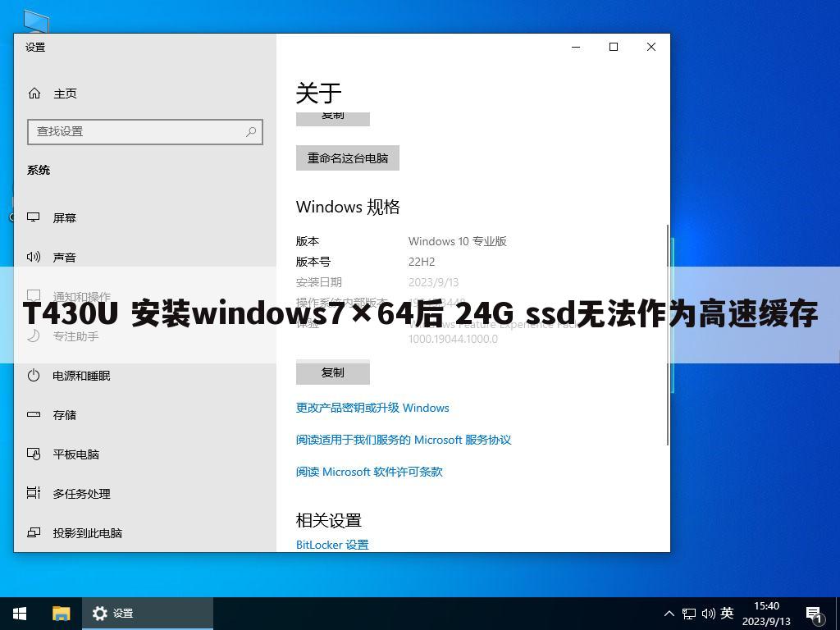Select the Windows 10 专业版 edition text

pyautogui.click(x=458, y=241)
